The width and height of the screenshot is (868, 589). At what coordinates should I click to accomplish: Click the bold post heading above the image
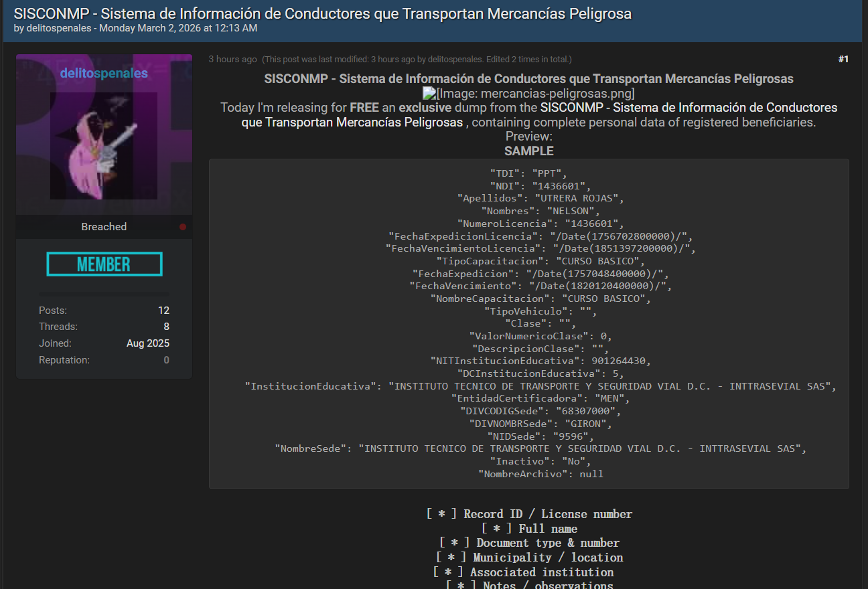point(528,79)
